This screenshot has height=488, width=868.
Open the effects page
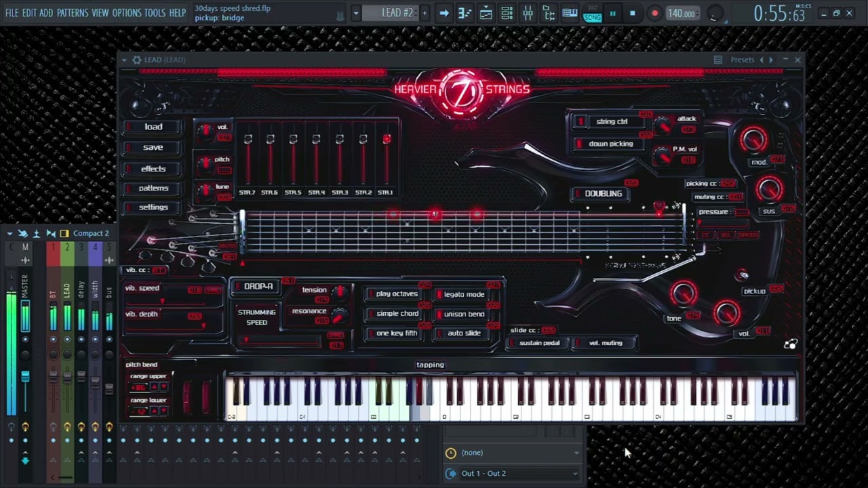153,169
